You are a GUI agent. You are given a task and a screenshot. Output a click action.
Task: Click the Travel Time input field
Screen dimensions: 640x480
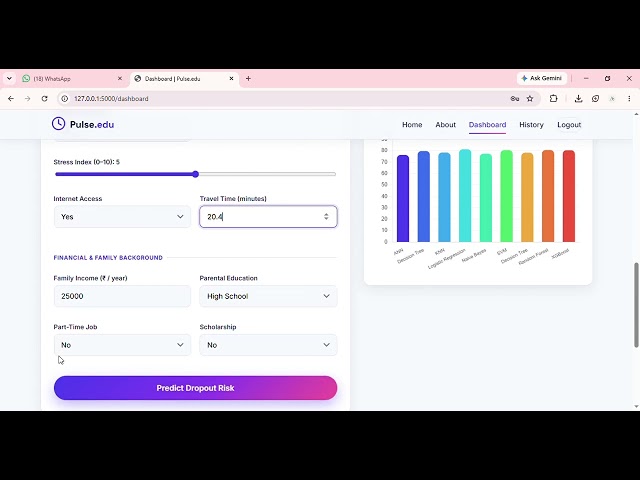[x=268, y=217]
